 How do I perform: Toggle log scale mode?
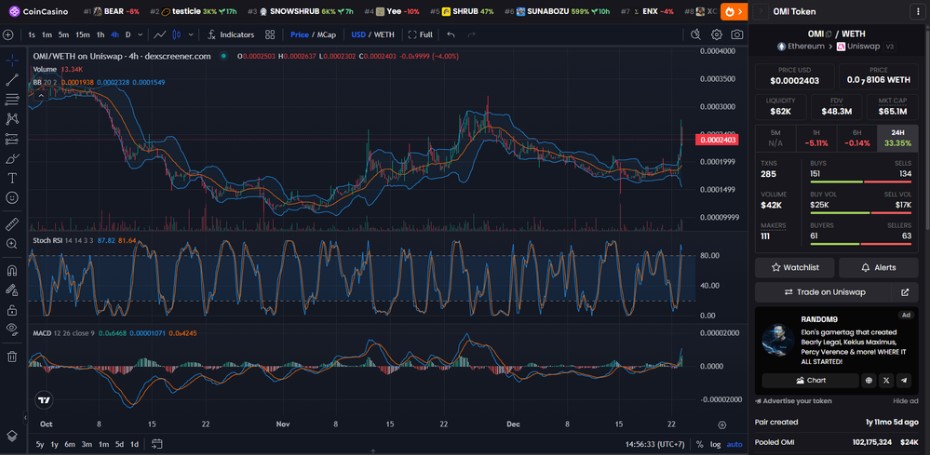click(715, 444)
